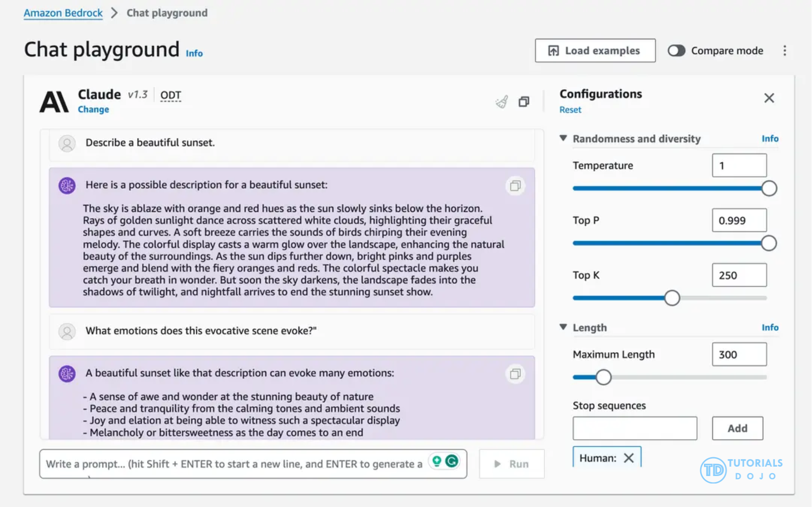Viewport: 812px width, 507px height.
Task: Collapse the Randomness and diversity section
Action: (x=564, y=138)
